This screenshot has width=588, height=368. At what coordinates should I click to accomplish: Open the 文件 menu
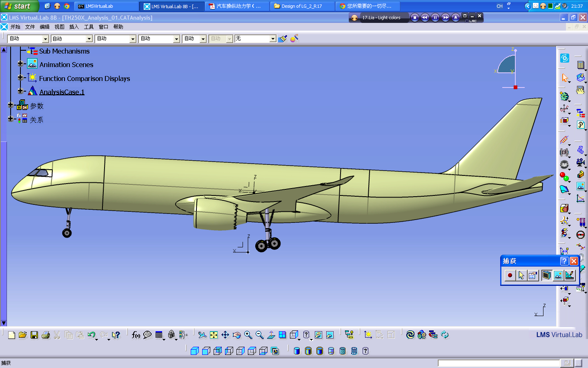pos(30,27)
